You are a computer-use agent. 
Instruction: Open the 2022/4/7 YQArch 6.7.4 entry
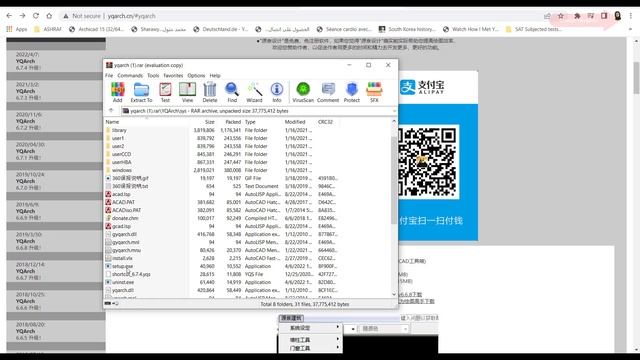pyautogui.click(x=56, y=61)
